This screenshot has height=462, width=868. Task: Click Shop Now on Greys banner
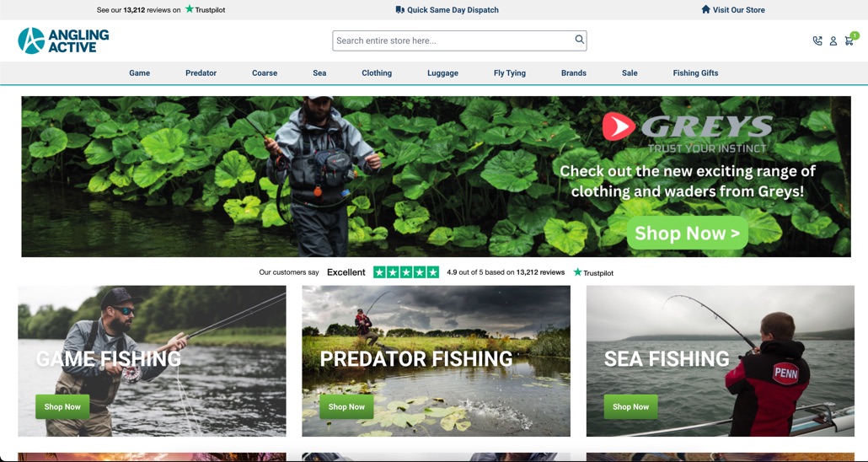pyautogui.click(x=688, y=233)
